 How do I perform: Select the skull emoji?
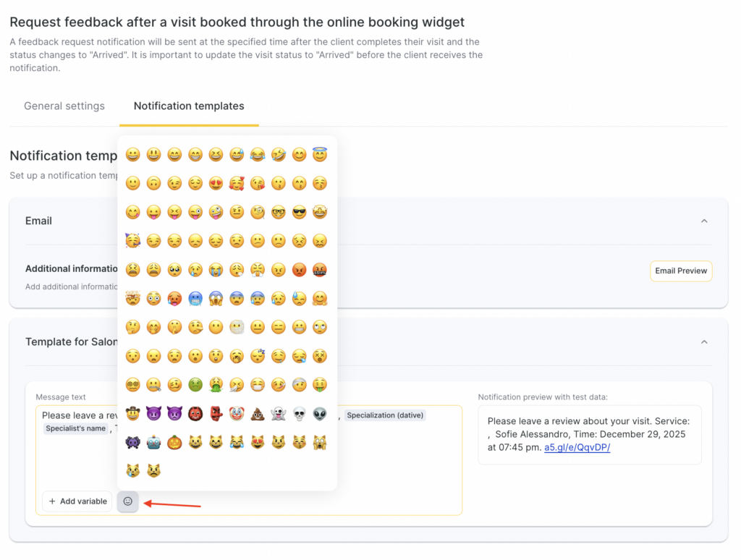(x=300, y=415)
